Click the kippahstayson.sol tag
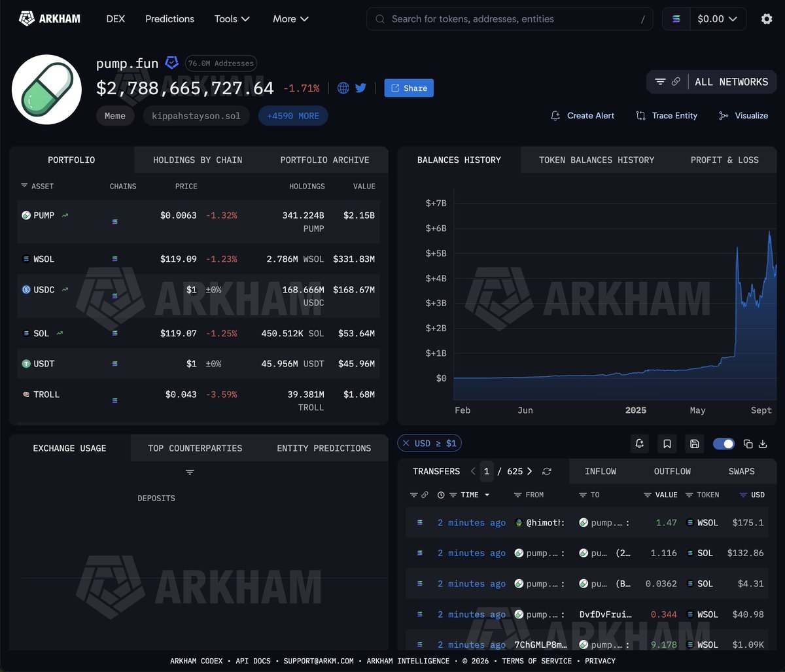Screen dimensions: 785x672 pos(196,116)
